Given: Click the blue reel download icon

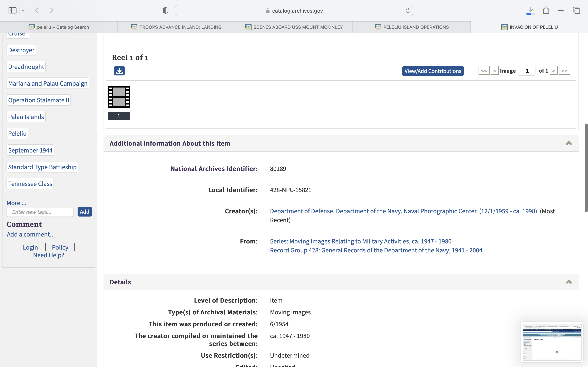Looking at the screenshot, I should 119,71.
